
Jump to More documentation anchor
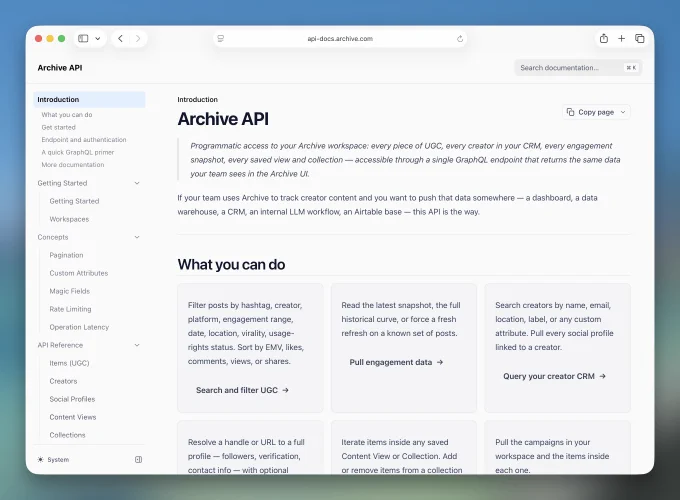(73, 165)
